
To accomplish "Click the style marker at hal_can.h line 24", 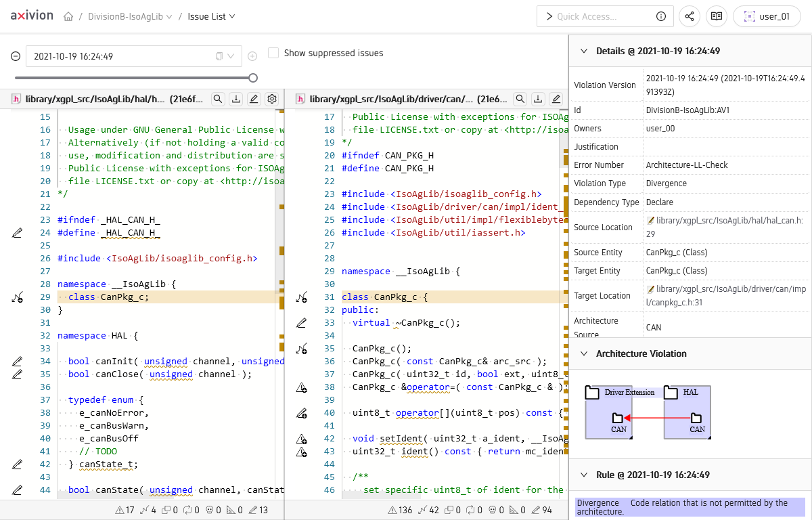I will [18, 233].
